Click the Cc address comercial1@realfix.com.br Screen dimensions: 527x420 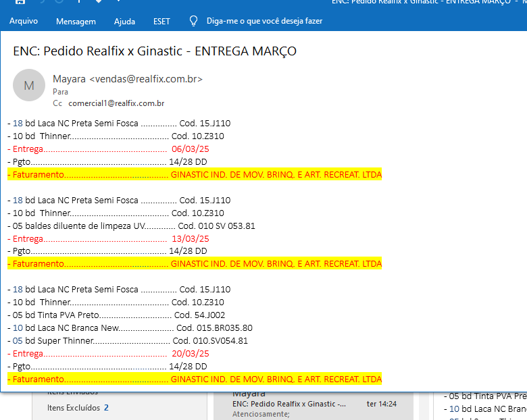(x=116, y=103)
